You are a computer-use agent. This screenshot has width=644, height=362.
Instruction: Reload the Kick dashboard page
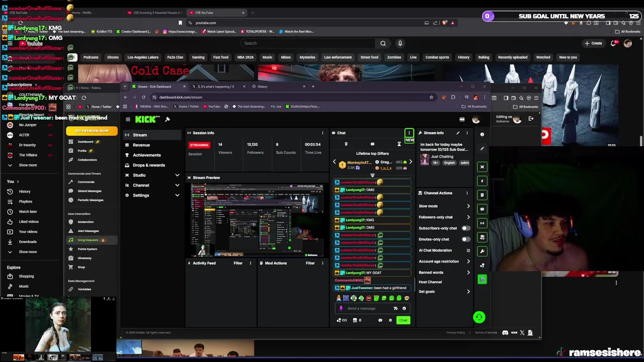click(143, 97)
